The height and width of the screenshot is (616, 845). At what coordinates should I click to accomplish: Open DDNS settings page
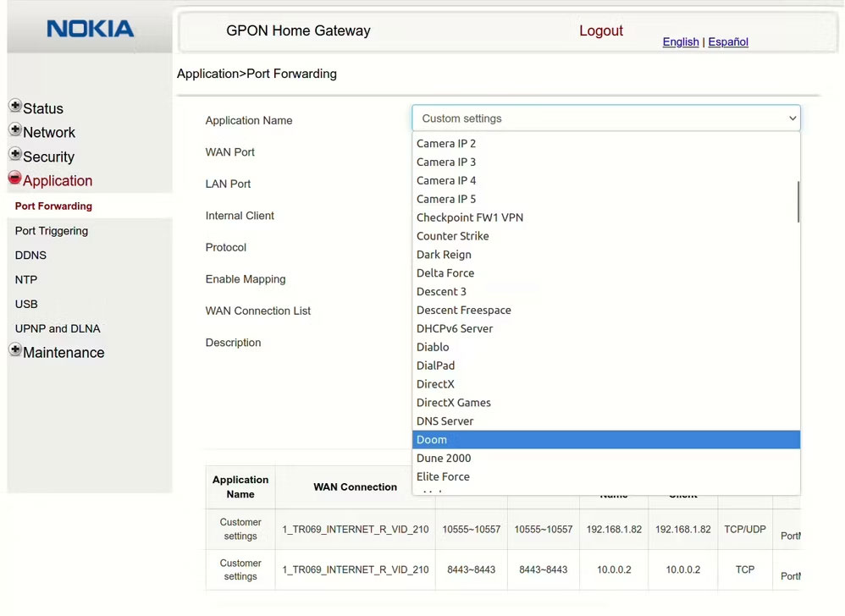click(x=30, y=256)
